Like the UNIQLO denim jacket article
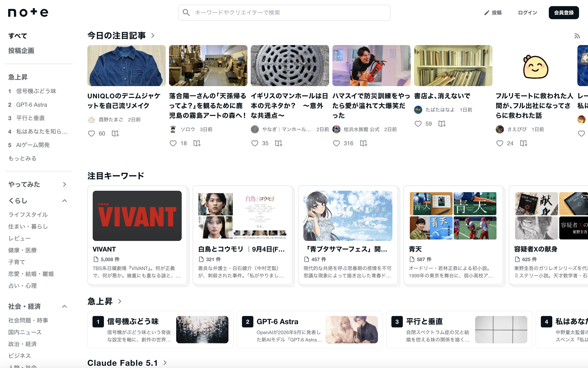Viewport: 588px width, 368px height. 91,134
